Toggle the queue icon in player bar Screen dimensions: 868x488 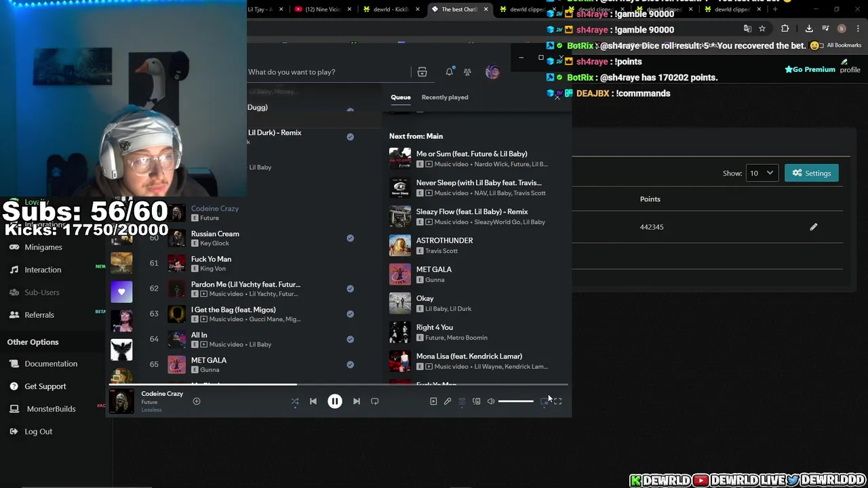[462, 401]
